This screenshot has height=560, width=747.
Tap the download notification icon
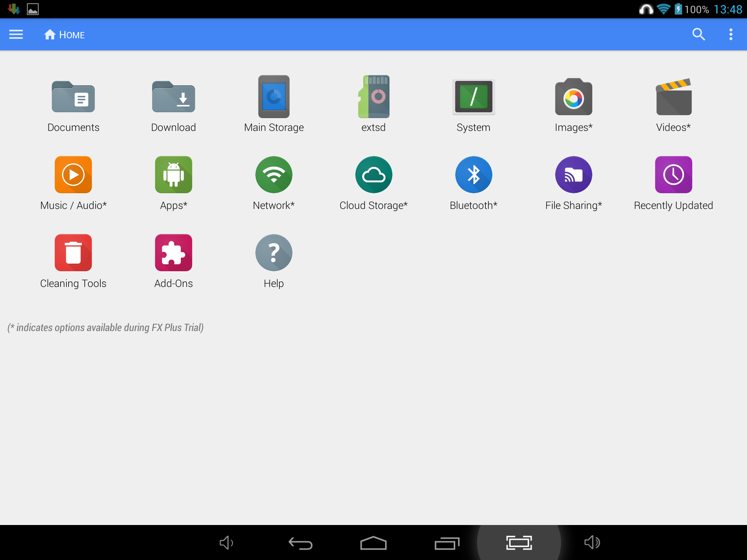14,9
